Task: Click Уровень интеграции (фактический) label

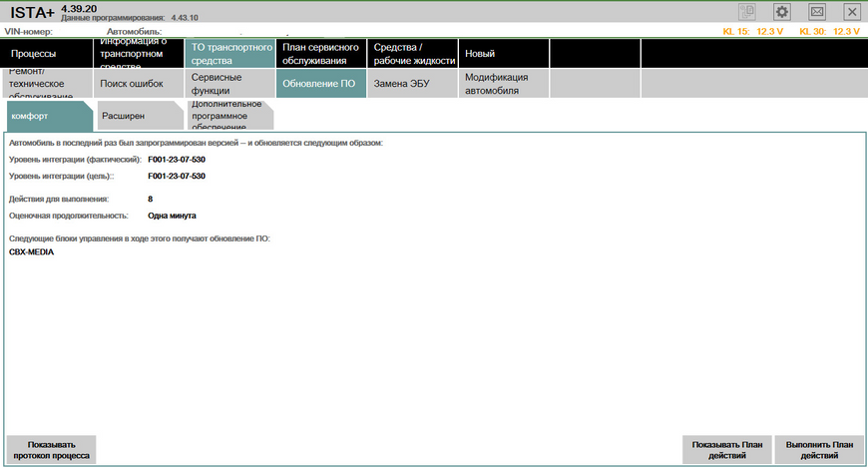Action: (75, 160)
